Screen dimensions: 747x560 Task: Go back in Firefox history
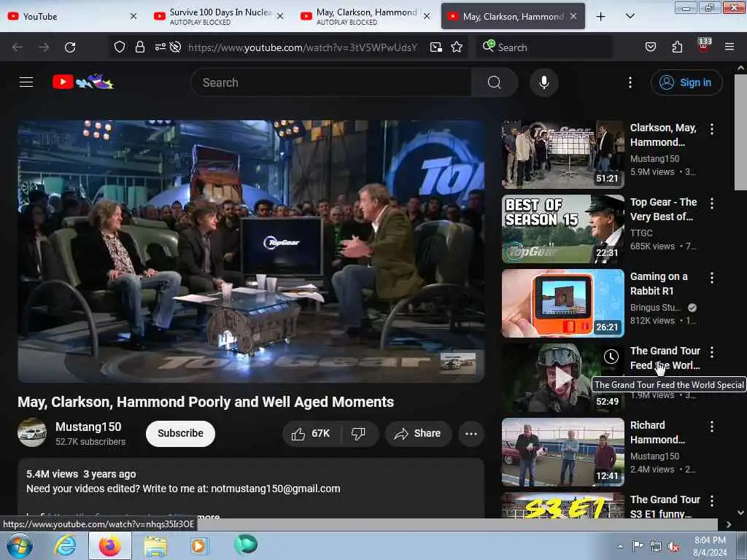point(18,47)
